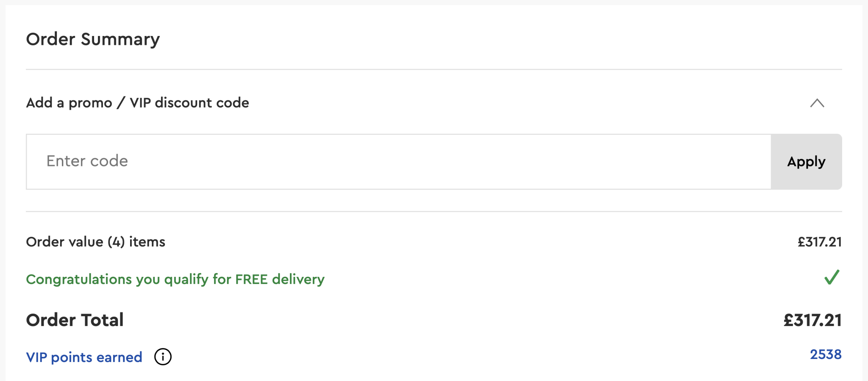Click the VIP points earned link
The width and height of the screenshot is (868, 381).
(84, 357)
